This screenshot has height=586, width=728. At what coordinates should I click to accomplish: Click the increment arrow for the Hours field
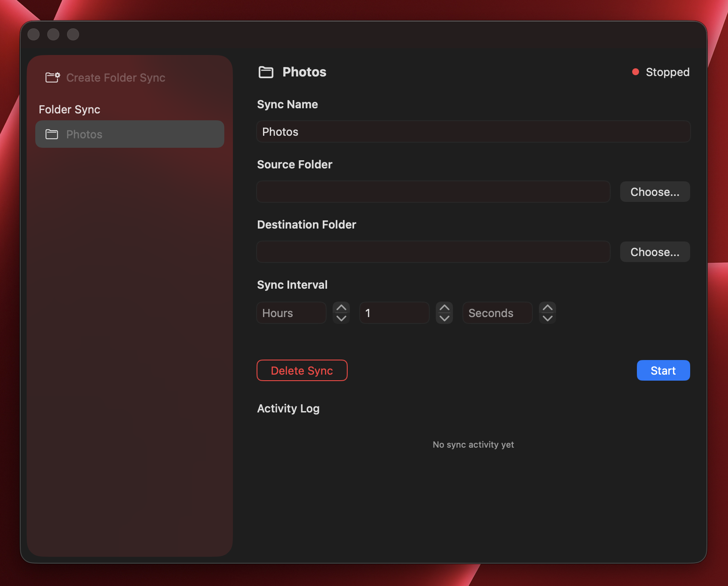coord(341,308)
